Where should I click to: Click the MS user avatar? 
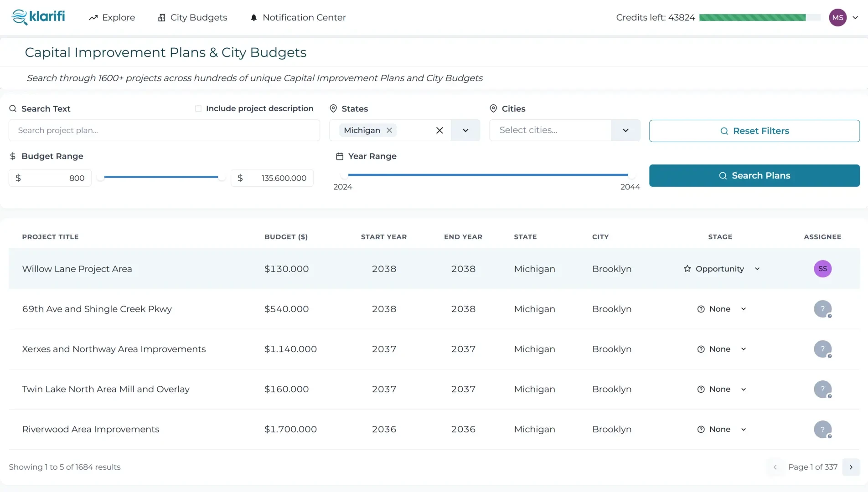tap(837, 17)
